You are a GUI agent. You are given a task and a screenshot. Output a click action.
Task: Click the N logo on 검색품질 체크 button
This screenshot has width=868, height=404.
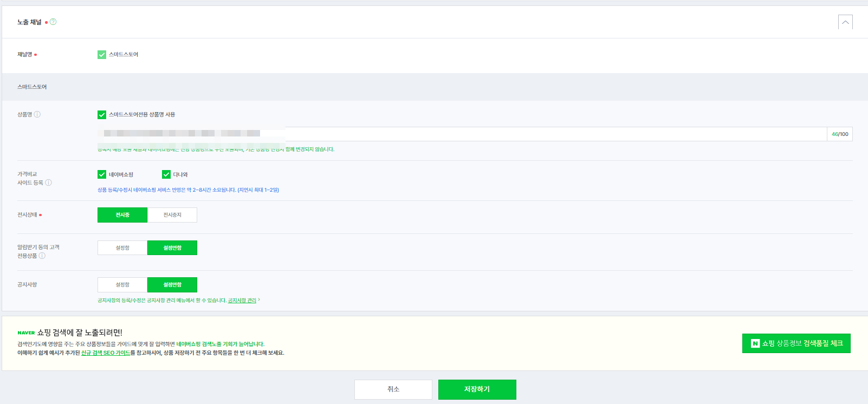pyautogui.click(x=755, y=343)
